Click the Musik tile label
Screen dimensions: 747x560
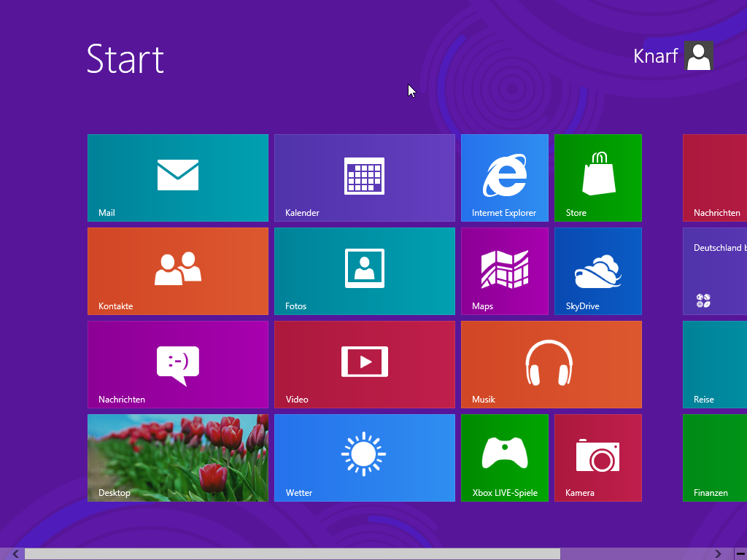(484, 400)
